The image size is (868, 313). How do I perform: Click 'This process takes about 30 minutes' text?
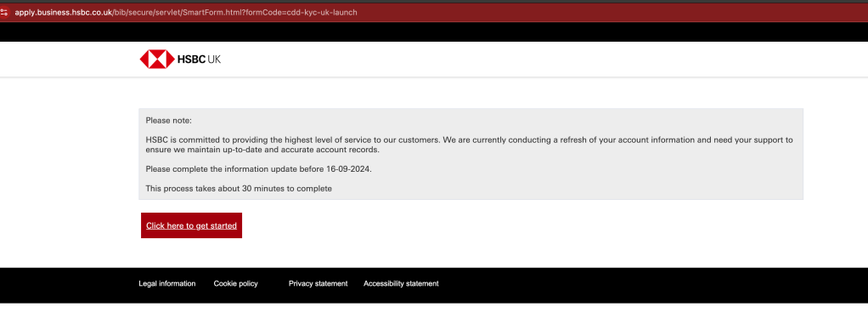pyautogui.click(x=239, y=188)
